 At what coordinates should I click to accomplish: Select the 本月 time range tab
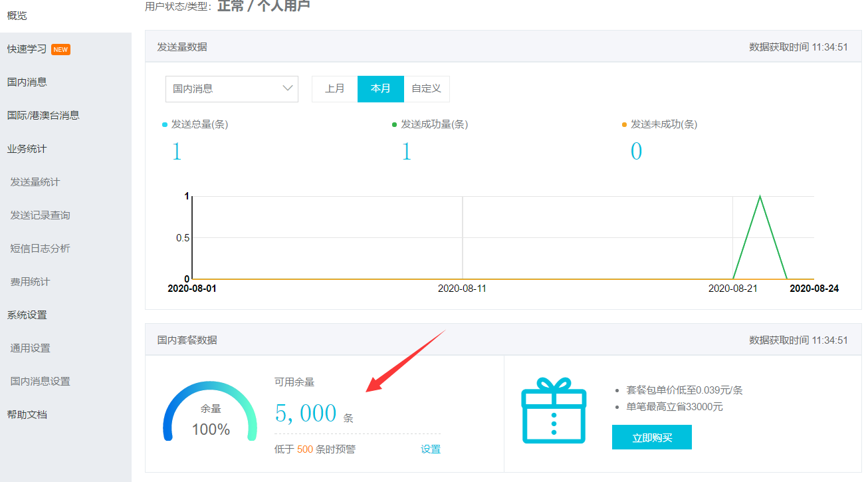(381, 88)
